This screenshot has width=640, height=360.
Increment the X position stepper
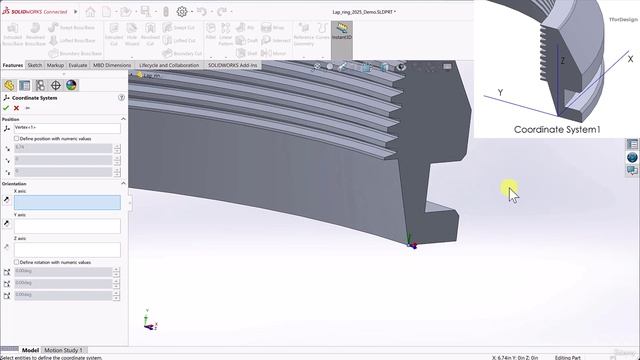coord(117,147)
